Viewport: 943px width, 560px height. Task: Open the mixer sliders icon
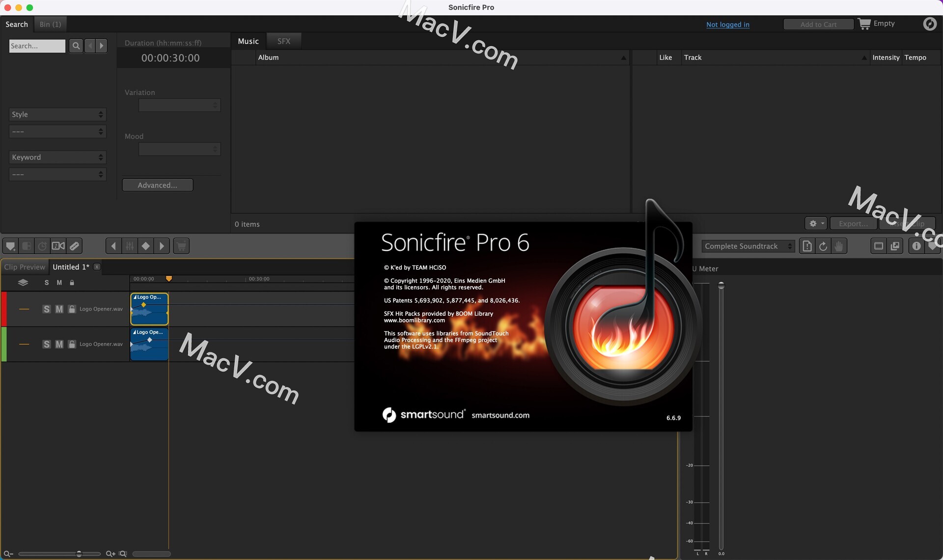coord(130,246)
